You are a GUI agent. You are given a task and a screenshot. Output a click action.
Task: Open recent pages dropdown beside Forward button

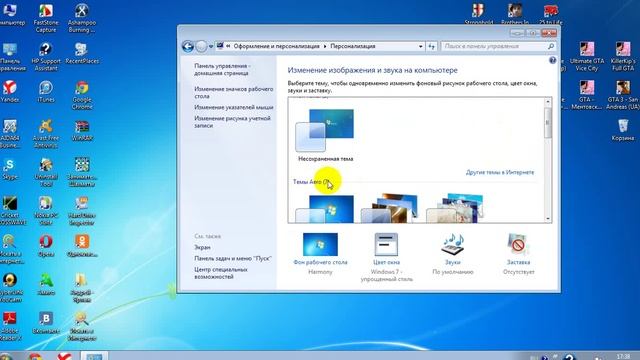211,47
